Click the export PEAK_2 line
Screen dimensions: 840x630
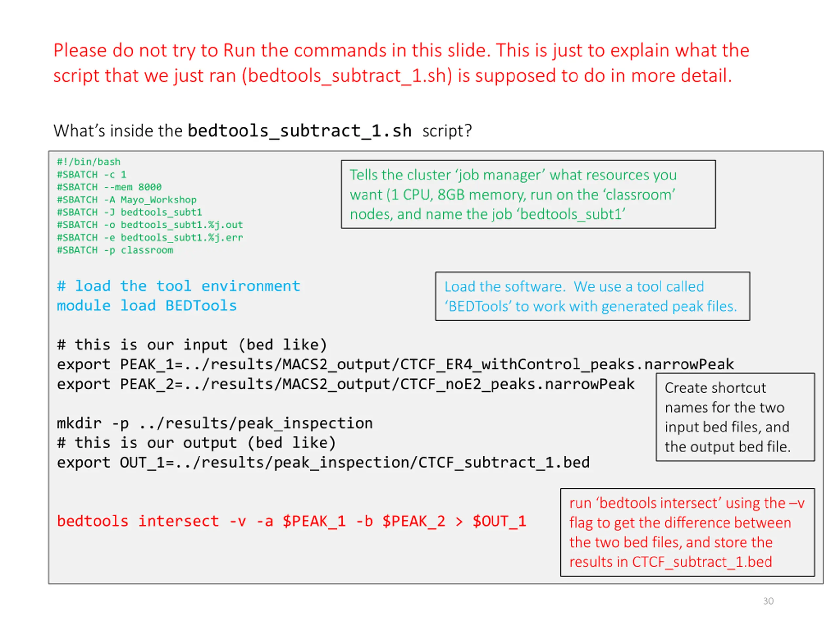click(345, 384)
